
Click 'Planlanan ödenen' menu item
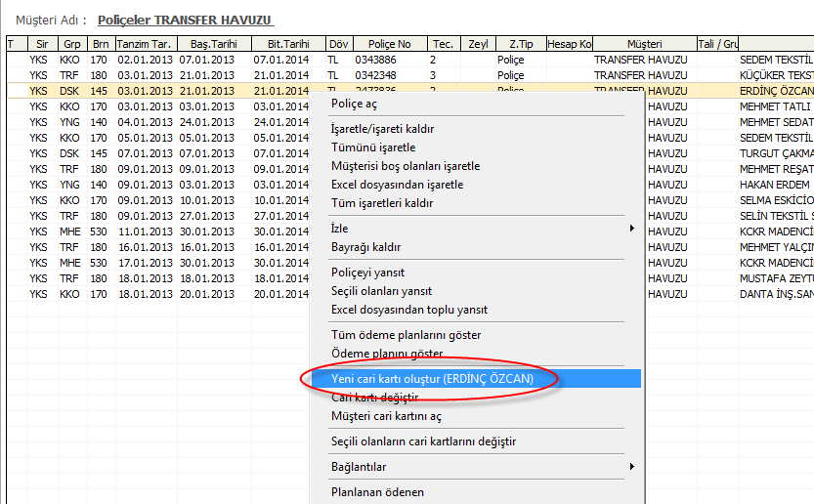pos(377,492)
